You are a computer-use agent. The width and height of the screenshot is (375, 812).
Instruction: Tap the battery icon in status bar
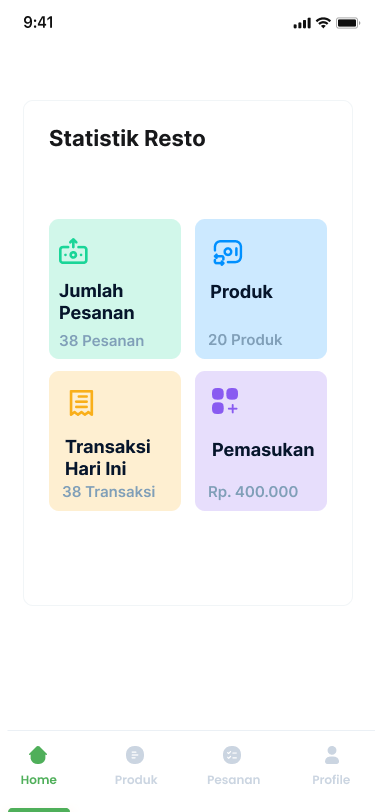click(348, 23)
